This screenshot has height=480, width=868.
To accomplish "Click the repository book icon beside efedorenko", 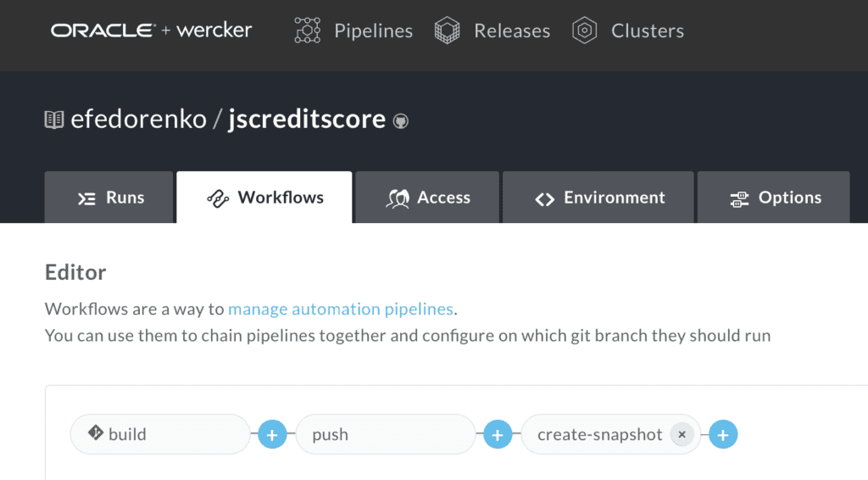I will point(54,120).
